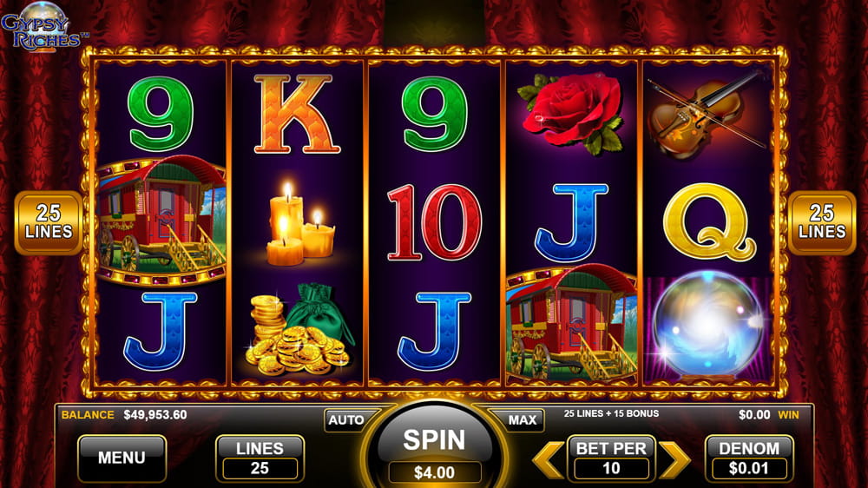Open the MENU
Viewport: 868px width, 488px height.
tap(122, 458)
